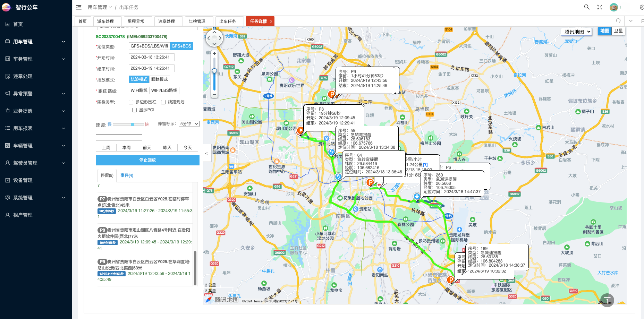Expand the 车辆管理 sidebar menu

click(36, 146)
